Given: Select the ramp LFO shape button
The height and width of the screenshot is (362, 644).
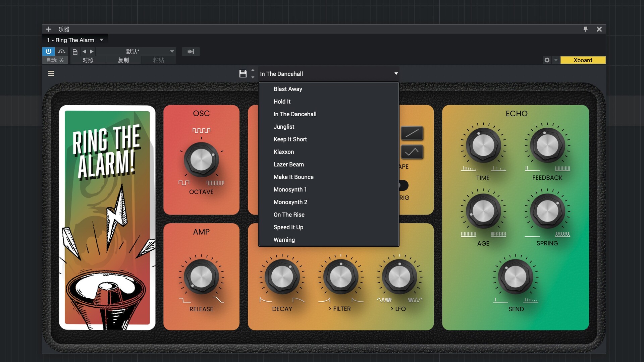Looking at the screenshot, I should (x=412, y=133).
